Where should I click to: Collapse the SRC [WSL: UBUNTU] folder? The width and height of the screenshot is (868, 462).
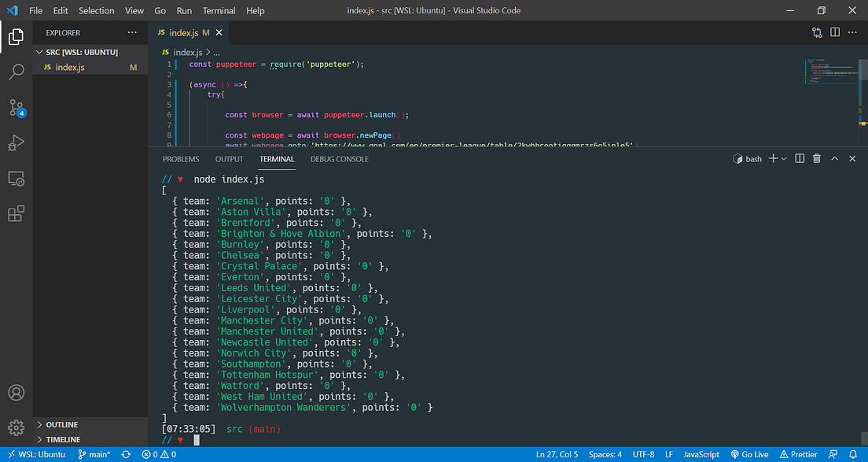90,52
